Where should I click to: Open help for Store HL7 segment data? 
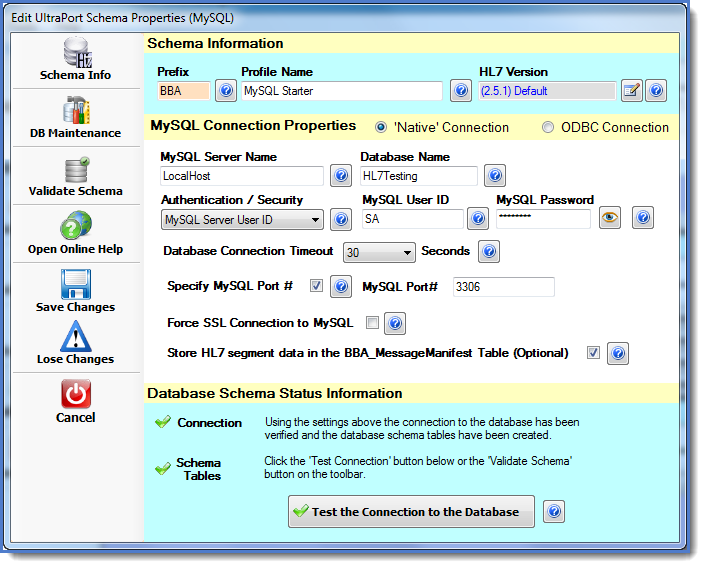coord(618,353)
